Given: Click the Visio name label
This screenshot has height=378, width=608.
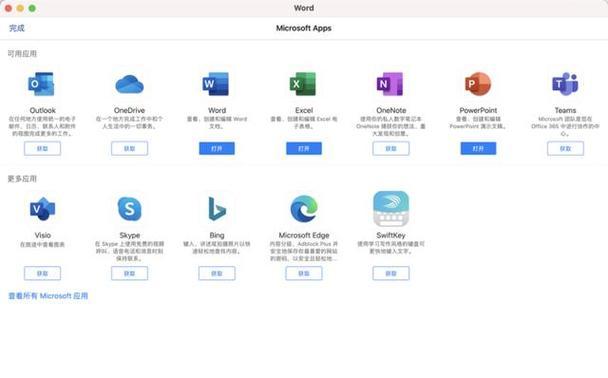Looking at the screenshot, I should pos(42,235).
